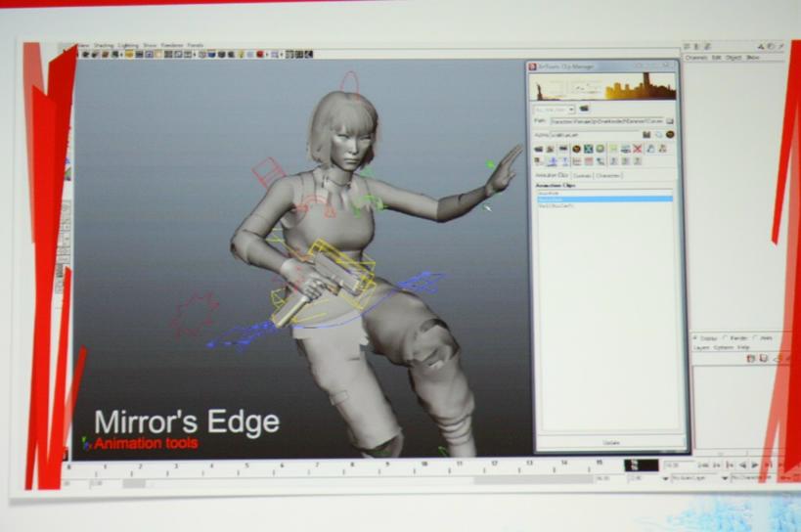
Task: Click the printer-like icon left of the red X
Action: [626, 149]
